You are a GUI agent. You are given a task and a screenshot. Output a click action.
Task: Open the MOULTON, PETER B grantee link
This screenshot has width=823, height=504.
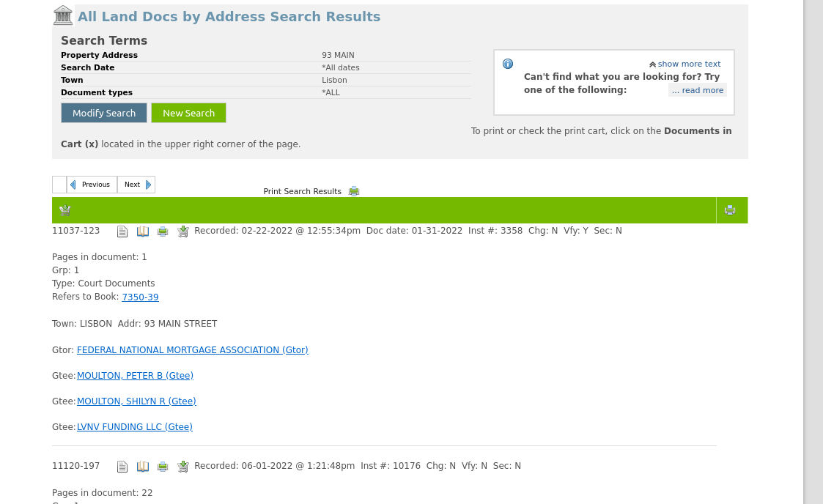(x=135, y=376)
